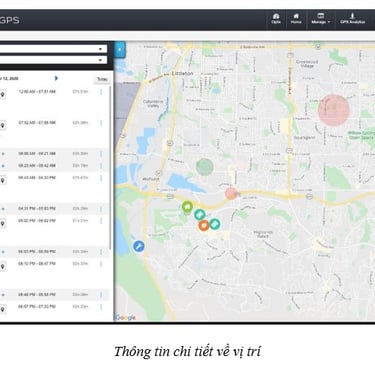
Task: Open the kebab menu for the 06:48 PM trip
Action: pos(101,295)
